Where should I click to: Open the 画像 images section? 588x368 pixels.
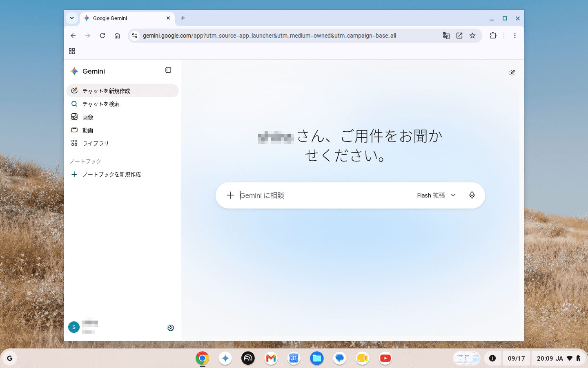tap(122, 117)
